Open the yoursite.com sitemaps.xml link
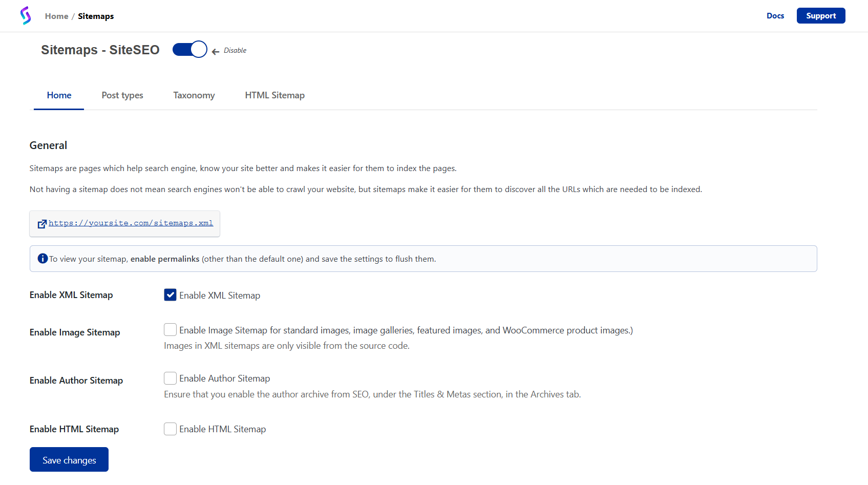Image resolution: width=868 pixels, height=485 pixels. [x=131, y=223]
